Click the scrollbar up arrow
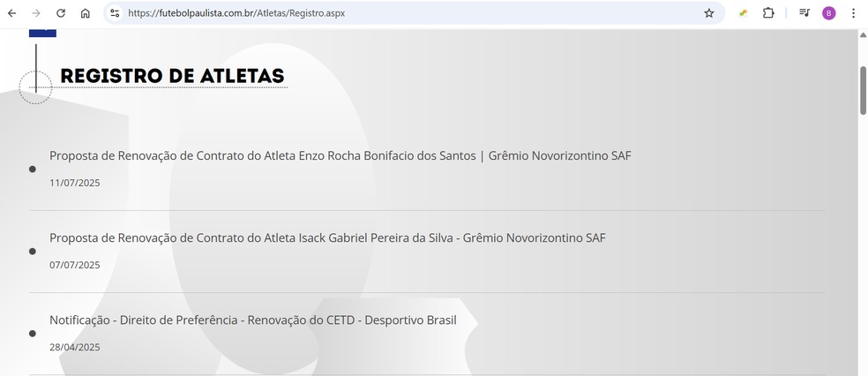This screenshot has height=376, width=868. coord(863,35)
